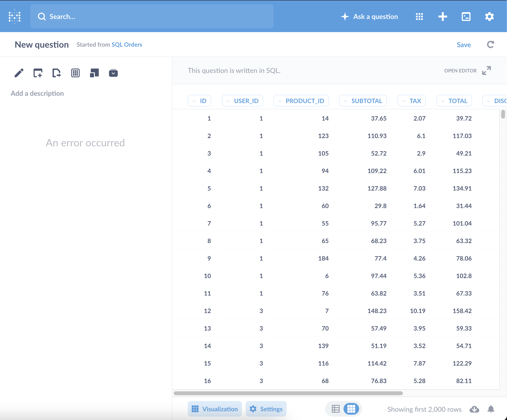Viewport: 507px width, 420px height.
Task: Open the browse data grid icon
Action: pos(419,17)
